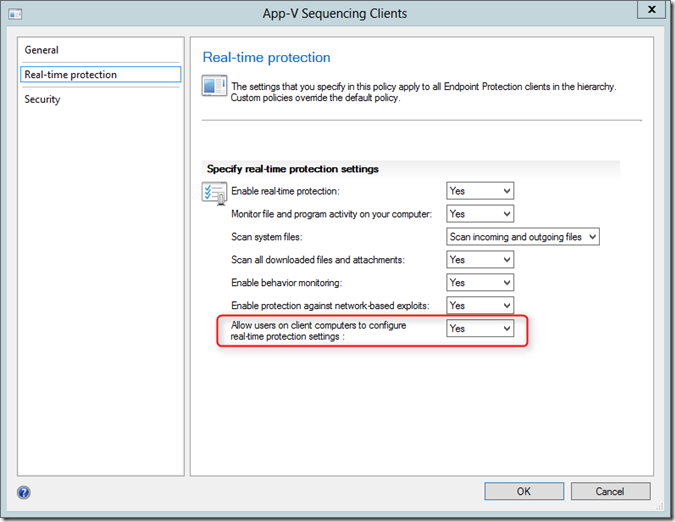Click the help question mark icon

tap(24, 492)
